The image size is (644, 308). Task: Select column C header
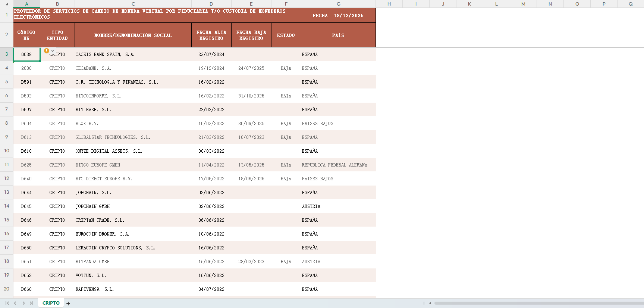click(133, 4)
